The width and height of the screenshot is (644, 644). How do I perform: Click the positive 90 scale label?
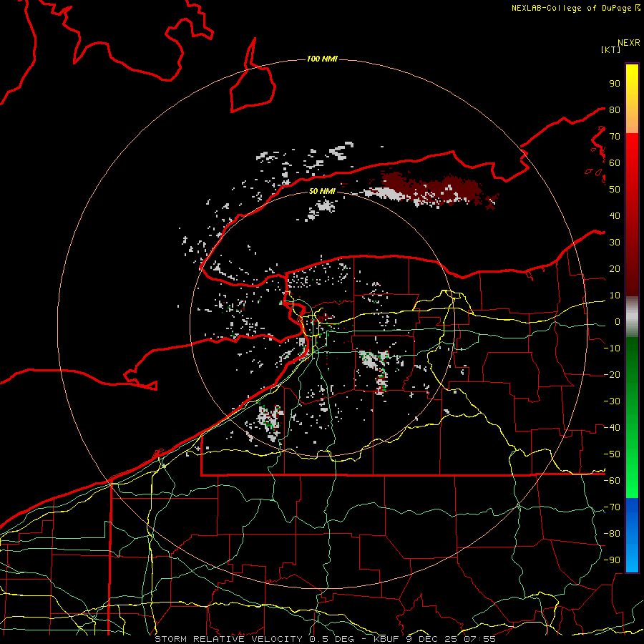(x=615, y=84)
